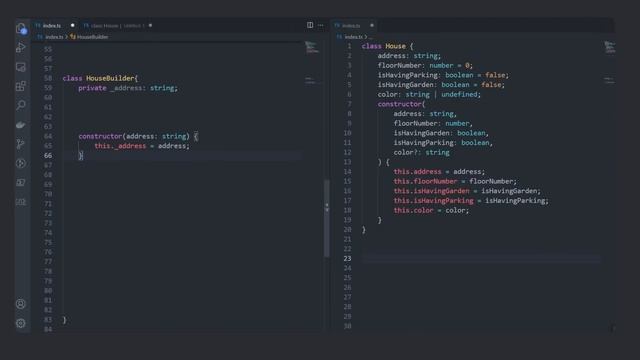Click 'constructor(address: string)' in left editor
640x360 pixels.
click(x=134, y=136)
